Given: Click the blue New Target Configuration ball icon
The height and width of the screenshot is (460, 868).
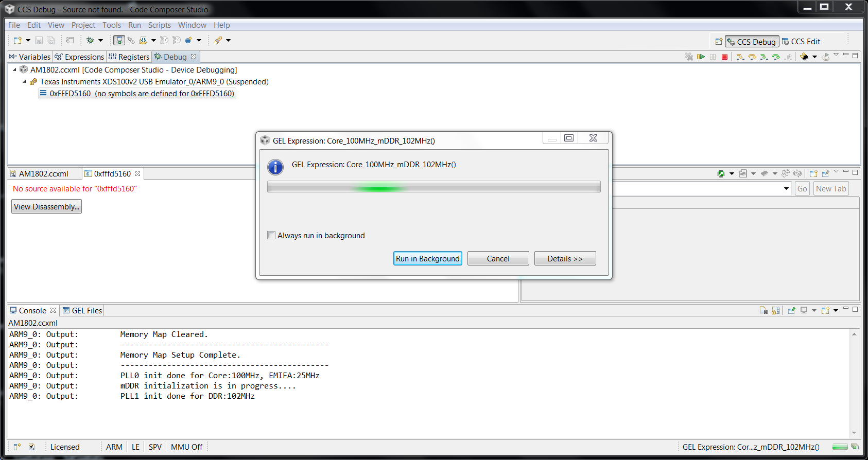Looking at the screenshot, I should pos(188,40).
